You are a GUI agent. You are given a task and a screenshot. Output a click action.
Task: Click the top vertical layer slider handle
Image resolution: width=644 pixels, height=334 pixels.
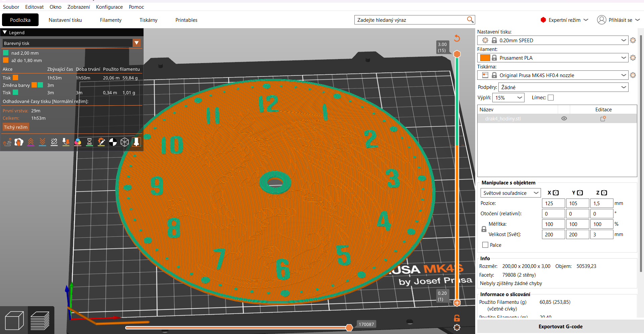pyautogui.click(x=457, y=54)
